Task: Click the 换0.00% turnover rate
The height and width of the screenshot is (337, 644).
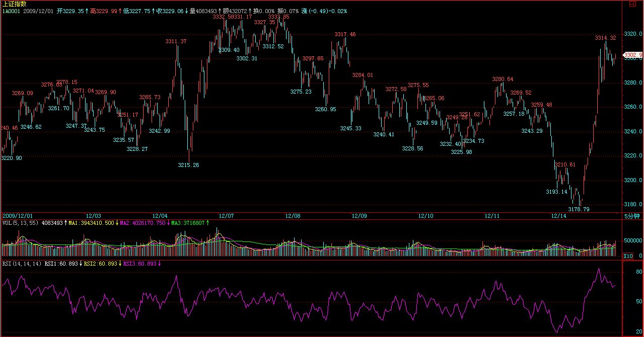Action: click(x=264, y=11)
